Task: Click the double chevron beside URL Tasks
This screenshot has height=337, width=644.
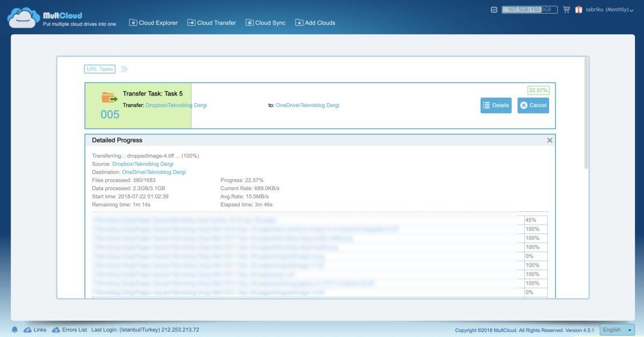Action: 124,69
